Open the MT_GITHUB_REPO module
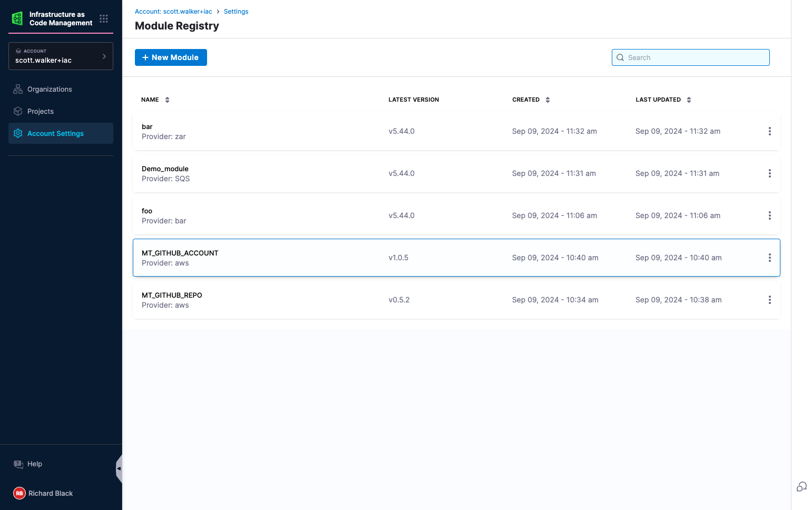This screenshot has height=510, width=812. tap(456, 300)
